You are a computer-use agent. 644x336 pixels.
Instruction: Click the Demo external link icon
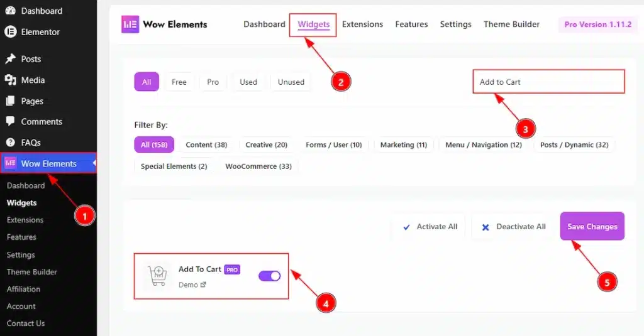coord(203,285)
